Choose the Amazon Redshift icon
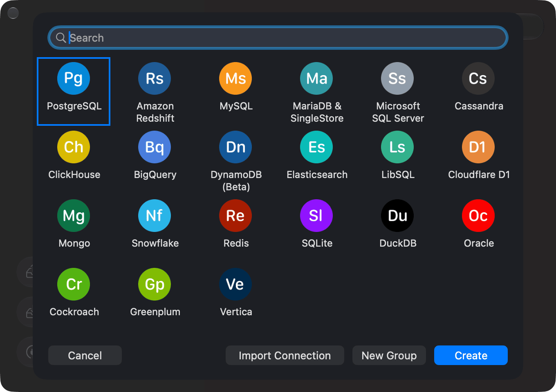 click(x=155, y=78)
